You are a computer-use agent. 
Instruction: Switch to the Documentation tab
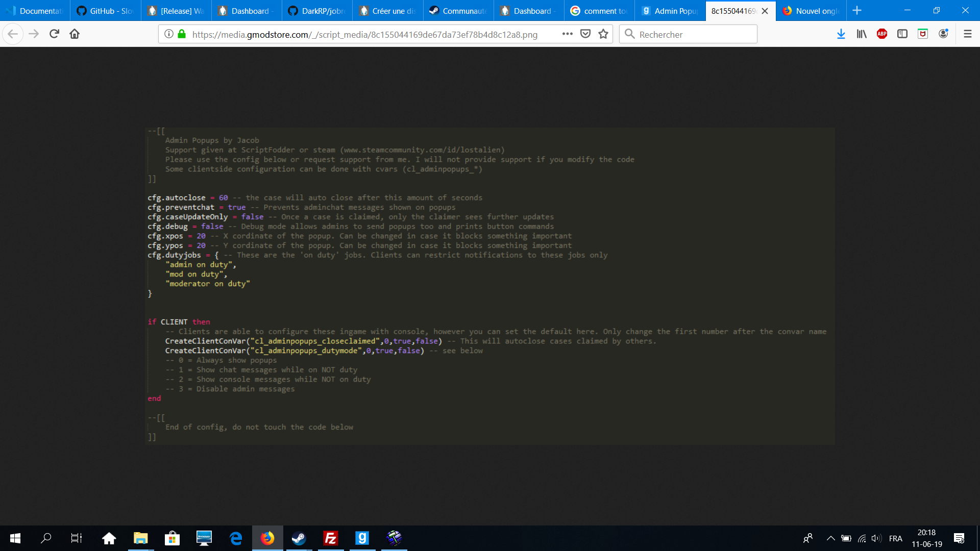(x=35, y=11)
